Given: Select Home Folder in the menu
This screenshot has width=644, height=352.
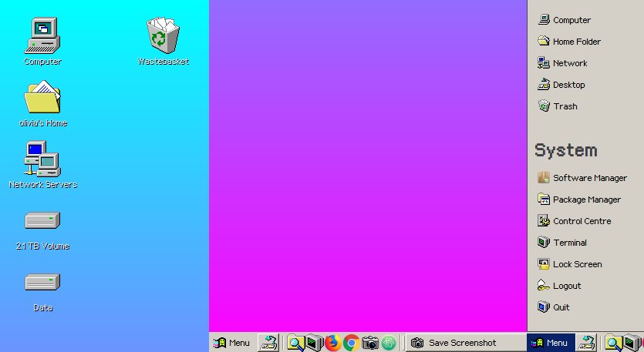Looking at the screenshot, I should pos(569,42).
